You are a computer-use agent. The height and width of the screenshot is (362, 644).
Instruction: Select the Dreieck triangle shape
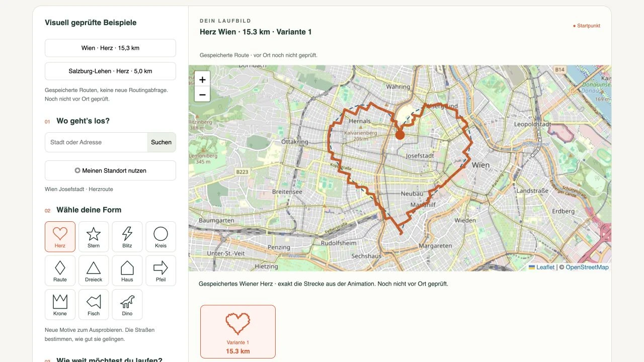click(94, 270)
